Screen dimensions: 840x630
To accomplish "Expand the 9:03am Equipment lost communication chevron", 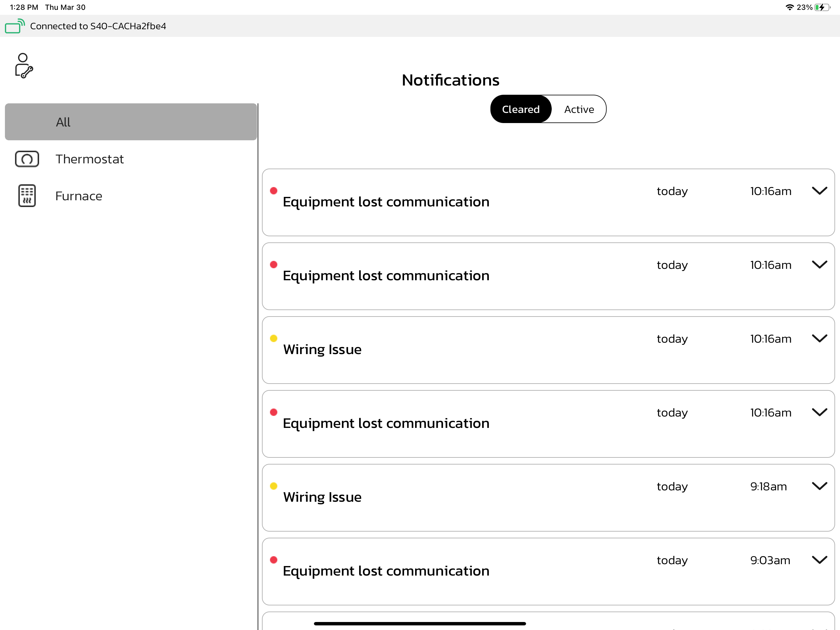I will pos(819,560).
